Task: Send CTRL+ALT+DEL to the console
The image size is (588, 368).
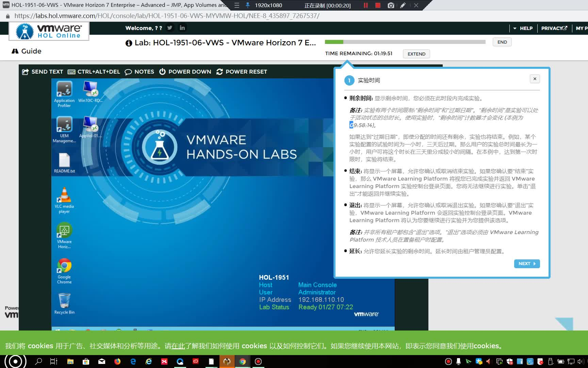Action: point(94,72)
